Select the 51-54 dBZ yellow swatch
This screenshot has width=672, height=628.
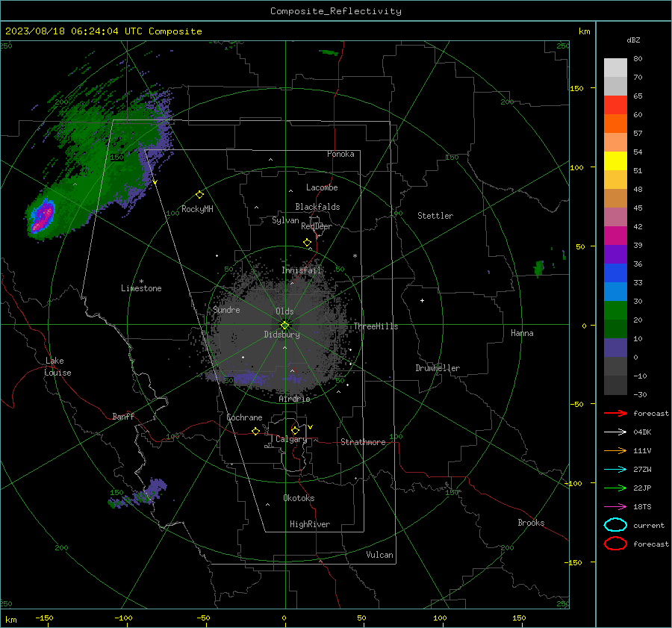click(615, 161)
